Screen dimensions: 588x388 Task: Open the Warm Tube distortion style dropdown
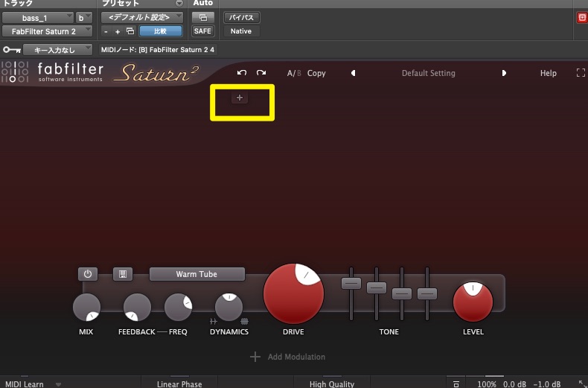click(x=196, y=274)
